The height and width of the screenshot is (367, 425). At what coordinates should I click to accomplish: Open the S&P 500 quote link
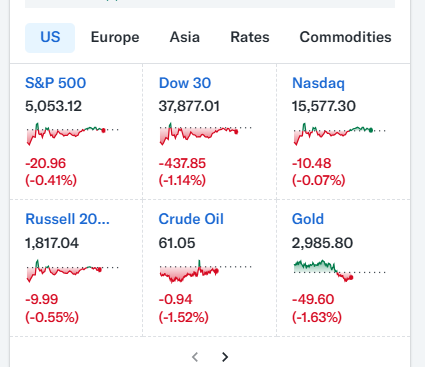pyautogui.click(x=56, y=83)
